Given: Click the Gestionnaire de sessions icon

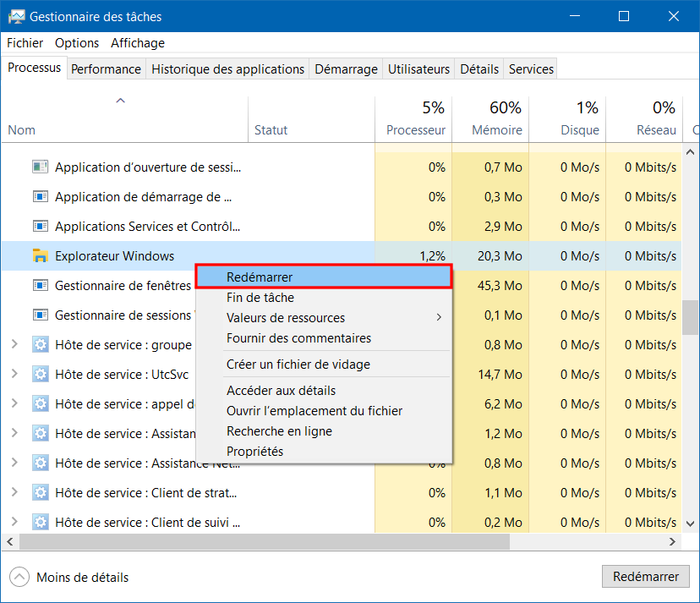Looking at the screenshot, I should pos(41,315).
